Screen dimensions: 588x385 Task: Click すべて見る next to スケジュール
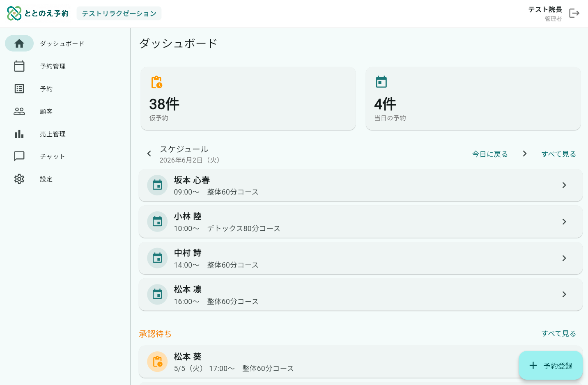(558, 154)
